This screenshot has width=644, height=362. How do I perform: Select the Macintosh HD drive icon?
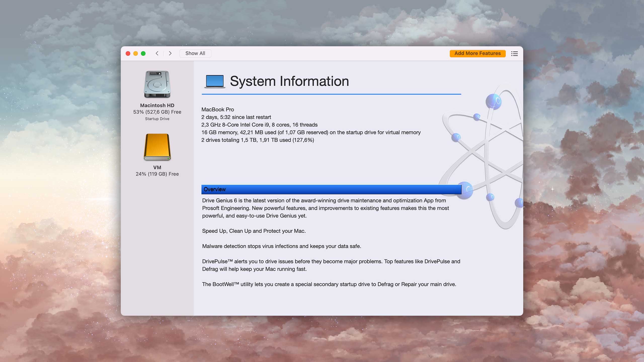point(157,84)
